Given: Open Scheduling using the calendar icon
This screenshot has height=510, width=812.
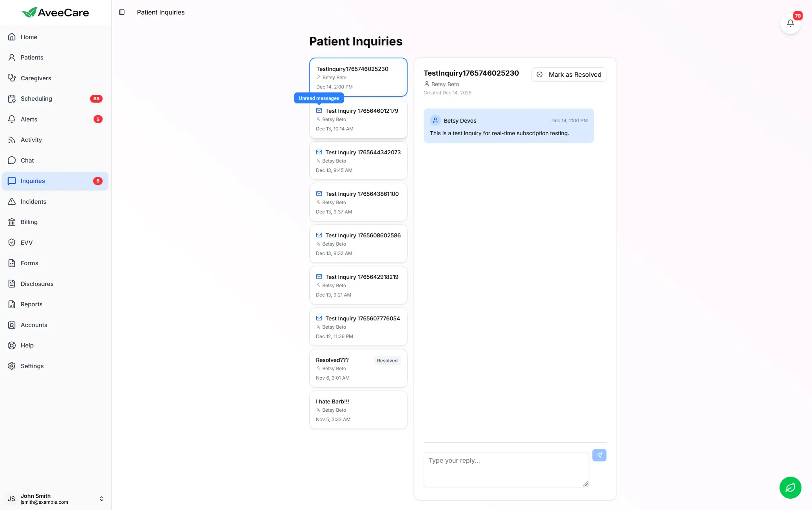Looking at the screenshot, I should coord(12,98).
